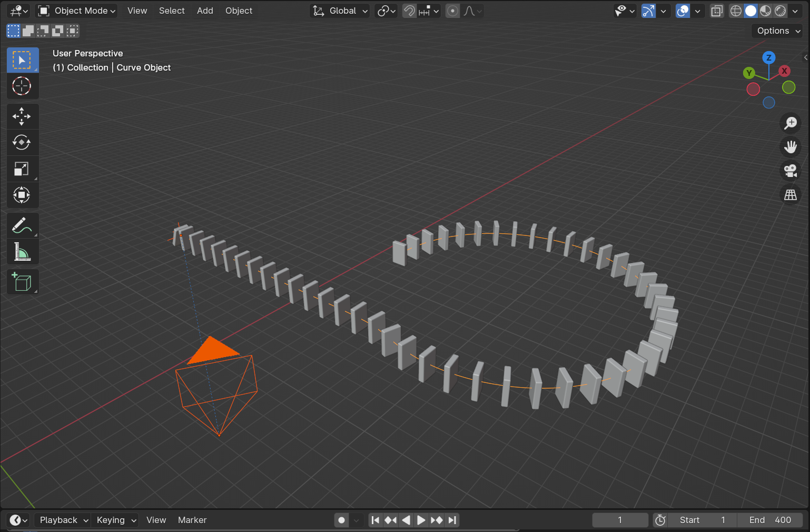Toggle snapping magnet button

click(409, 11)
